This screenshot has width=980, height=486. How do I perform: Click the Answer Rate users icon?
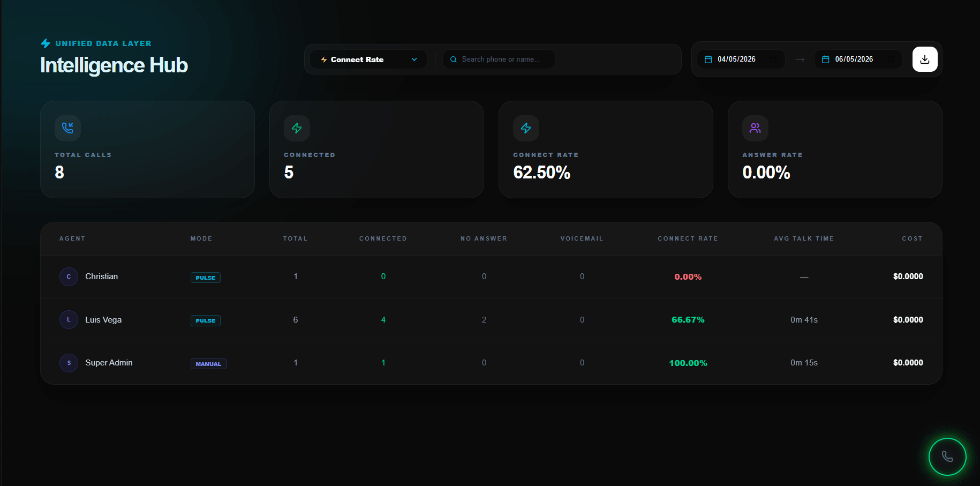pos(755,128)
